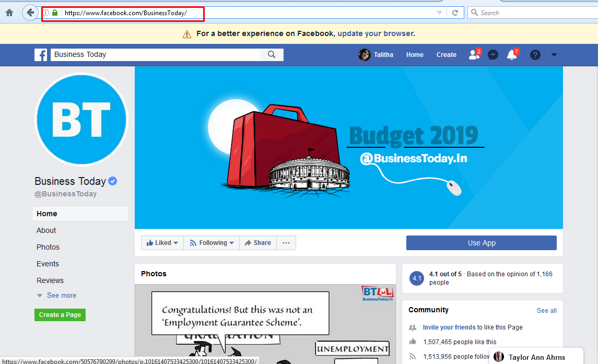Go to Facebook Home in top bar
The image size is (598, 364).
415,55
